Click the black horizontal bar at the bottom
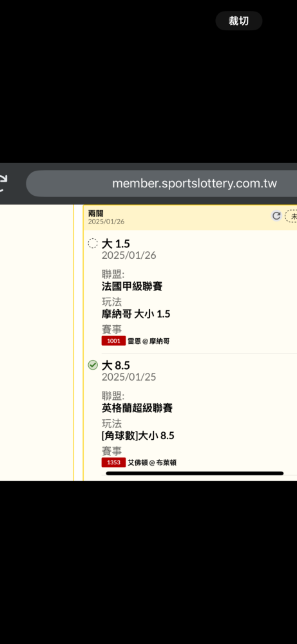This screenshot has width=297, height=644. pos(195,473)
